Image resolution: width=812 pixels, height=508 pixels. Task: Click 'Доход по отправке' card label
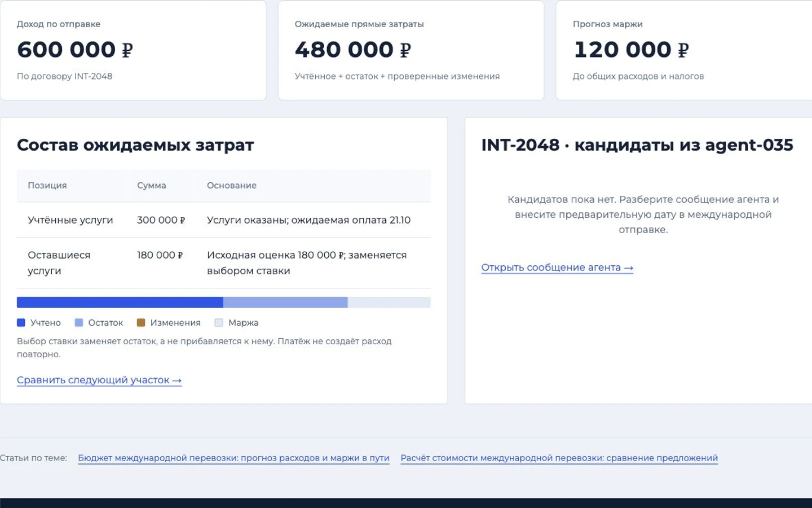click(59, 24)
